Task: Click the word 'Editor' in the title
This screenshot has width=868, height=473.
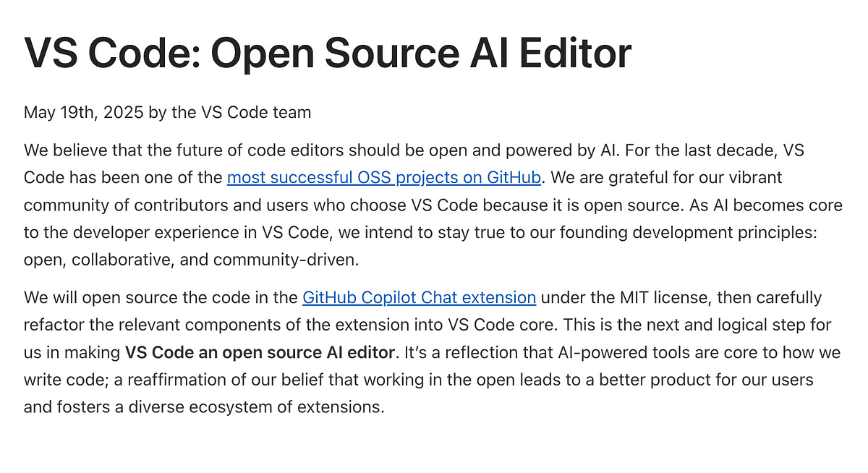Action: point(571,52)
